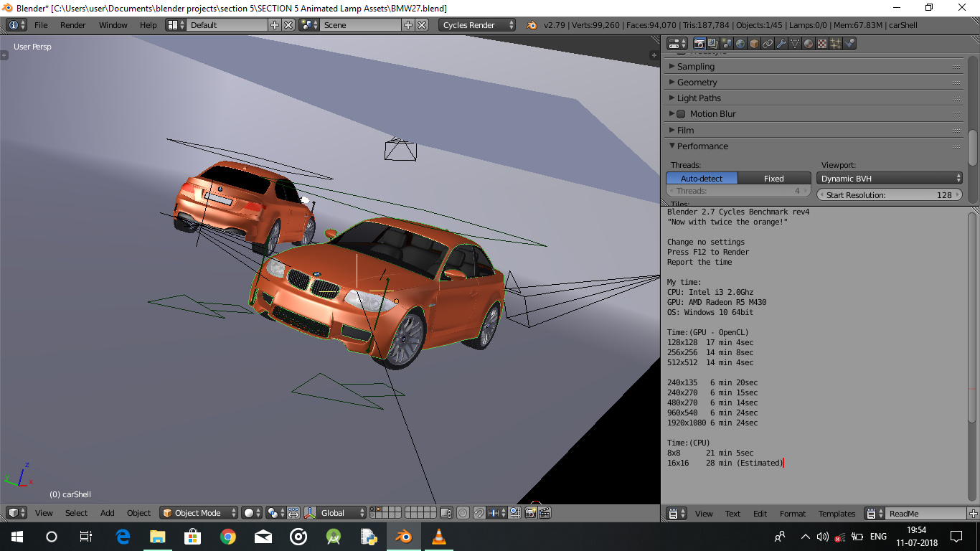980x551 pixels.
Task: Open the 3D View Select menu
Action: point(76,513)
